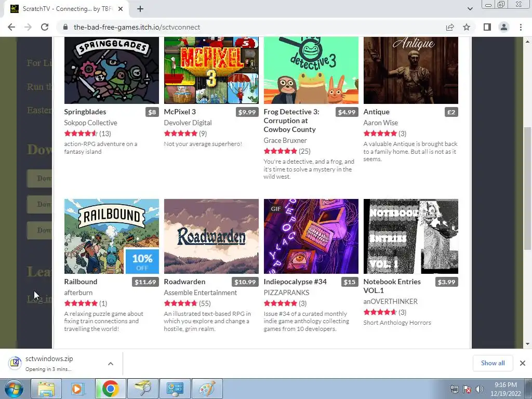This screenshot has height=399, width=532.
Task: Open the network tray icon
Action: coord(454,389)
